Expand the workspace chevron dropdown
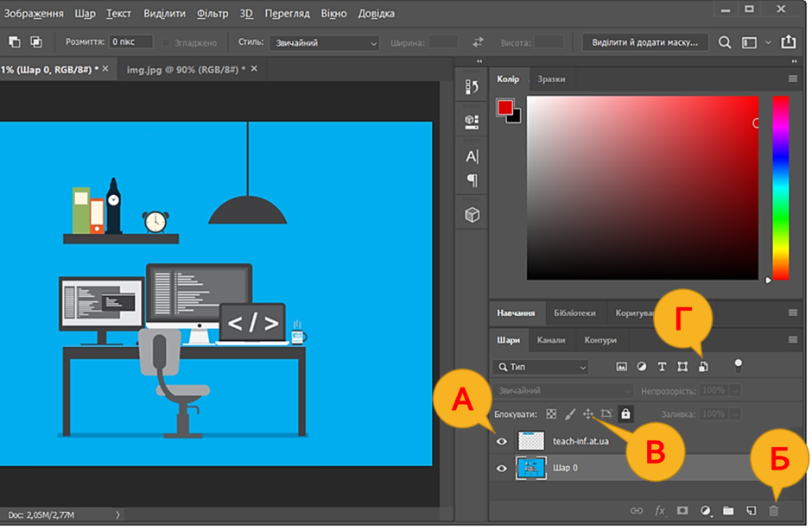 click(769, 43)
